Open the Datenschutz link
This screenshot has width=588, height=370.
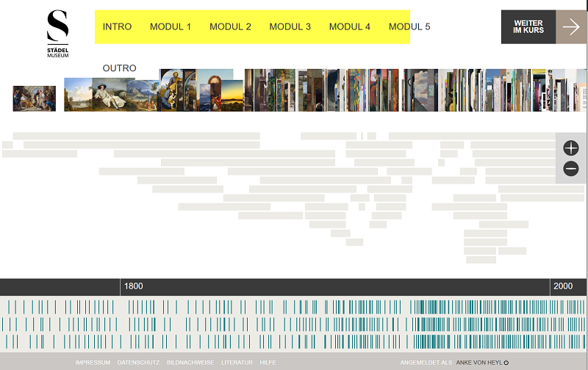[138, 363]
